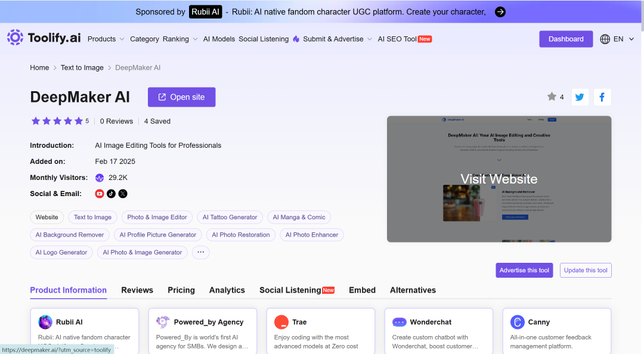Click the monthly visitors analytics icon
Image resolution: width=644 pixels, height=354 pixels.
(x=100, y=178)
